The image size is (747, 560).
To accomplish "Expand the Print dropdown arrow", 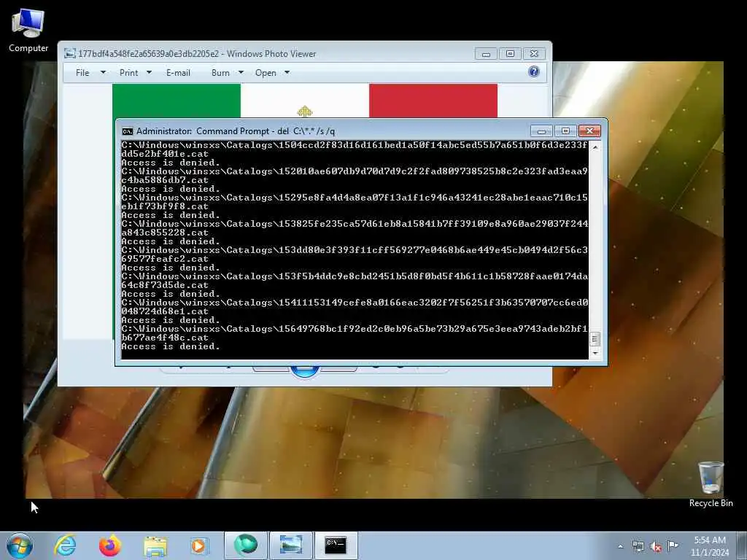I will 149,72.
